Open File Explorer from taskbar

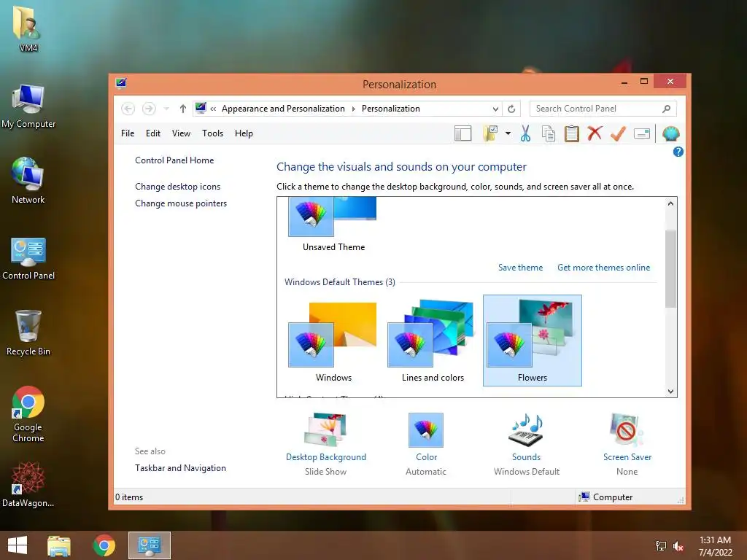(x=59, y=545)
